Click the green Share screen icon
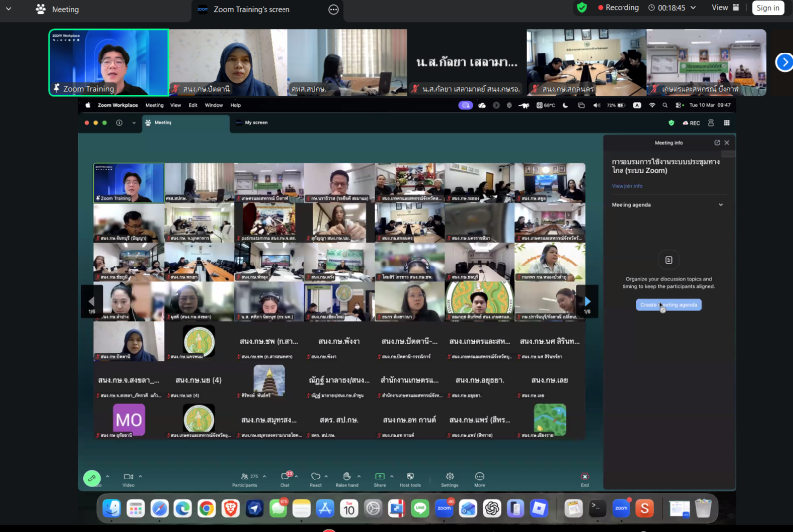This screenshot has width=793, height=532. point(380,477)
